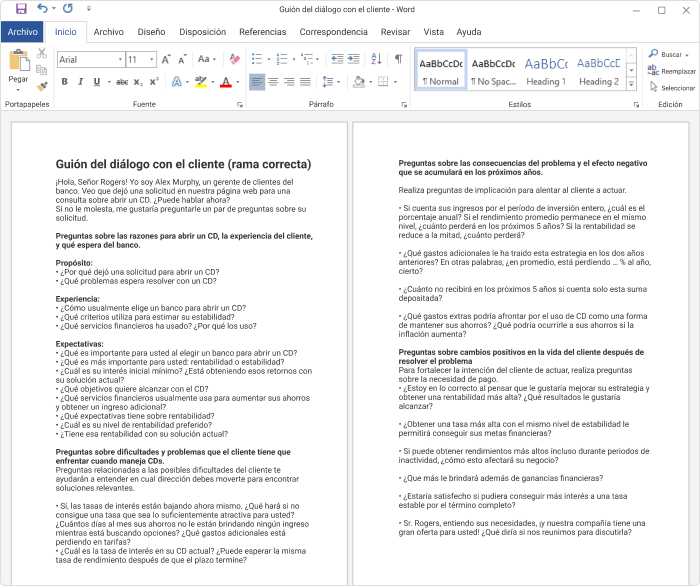
Task: Click the Reemplazar replace button
Action: [671, 71]
